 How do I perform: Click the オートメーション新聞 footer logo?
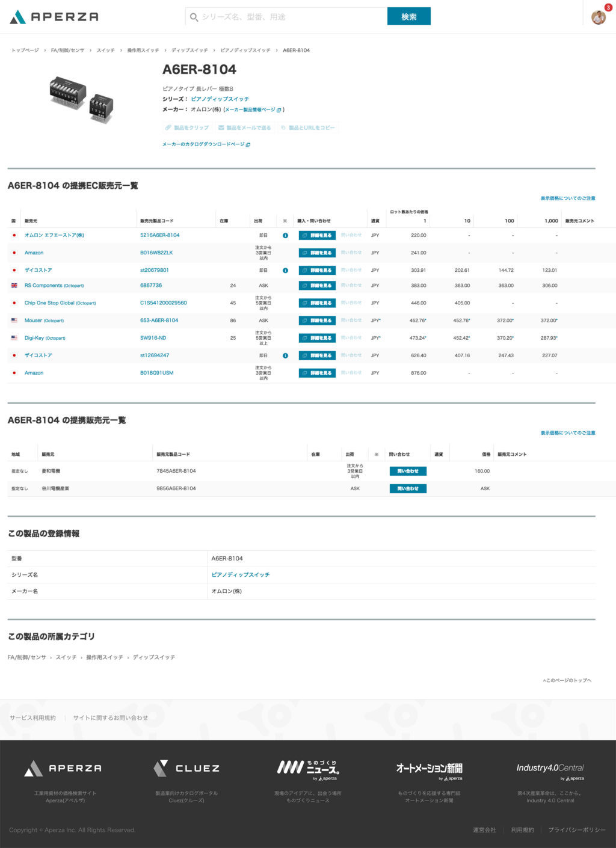(x=429, y=769)
